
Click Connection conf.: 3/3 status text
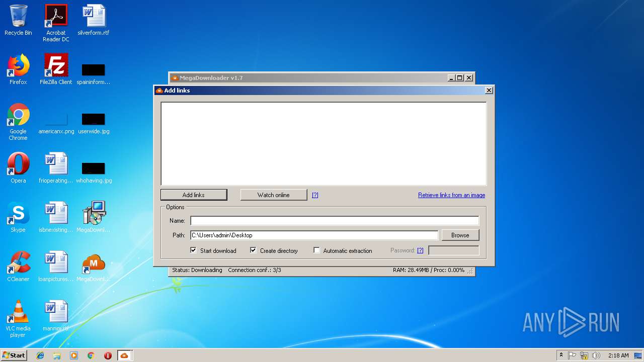coord(255,270)
